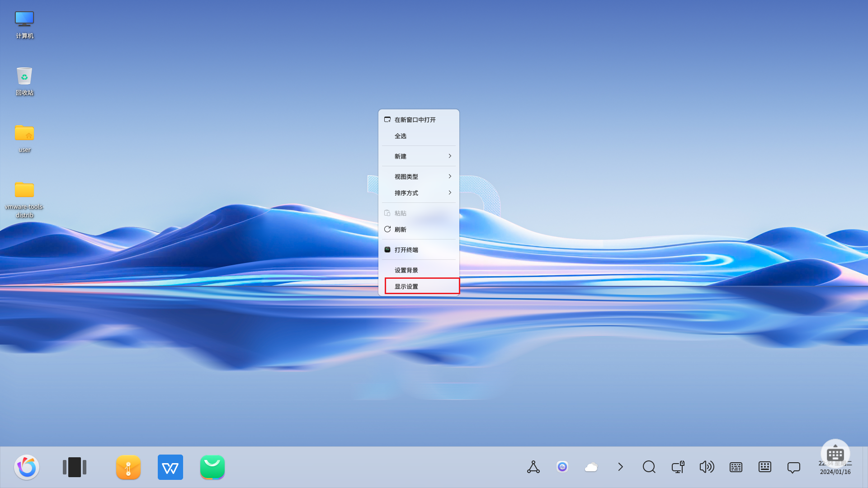Screen dimensions: 868x488
Task: Open the notification message center icon
Action: click(794, 467)
